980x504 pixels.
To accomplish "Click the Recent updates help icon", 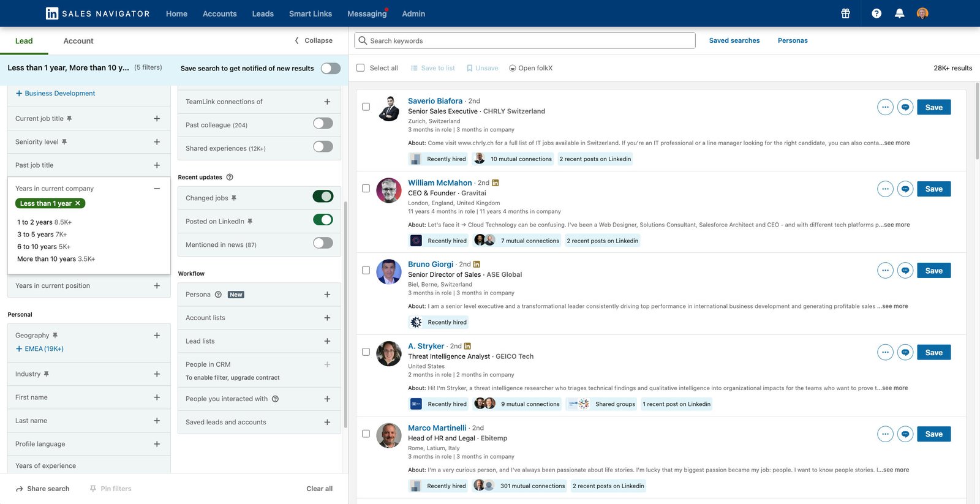I will click(x=230, y=178).
